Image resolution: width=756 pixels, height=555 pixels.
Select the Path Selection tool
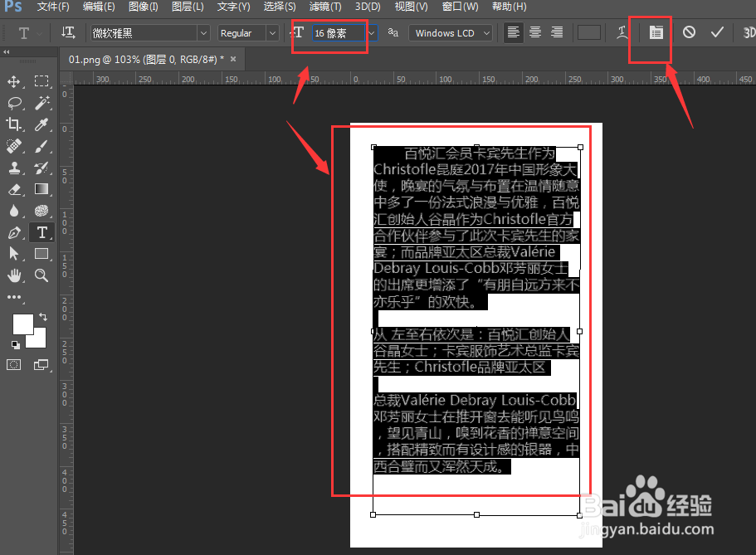coord(14,254)
